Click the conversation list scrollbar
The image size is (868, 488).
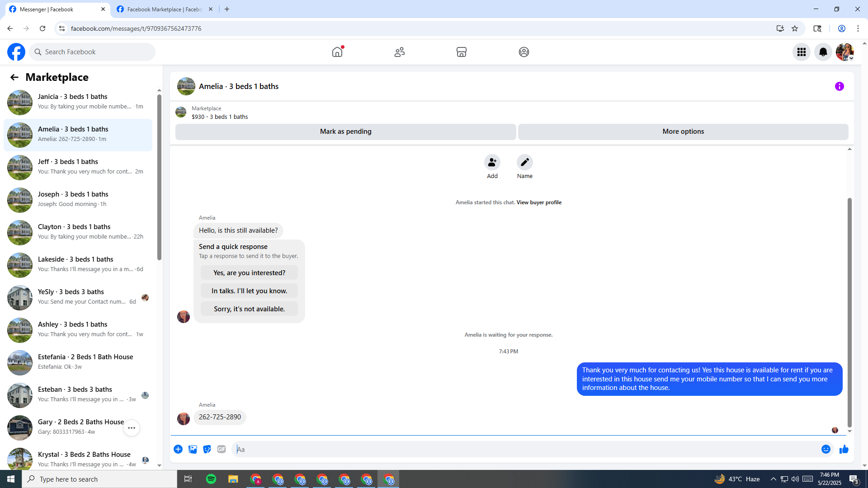159,177
